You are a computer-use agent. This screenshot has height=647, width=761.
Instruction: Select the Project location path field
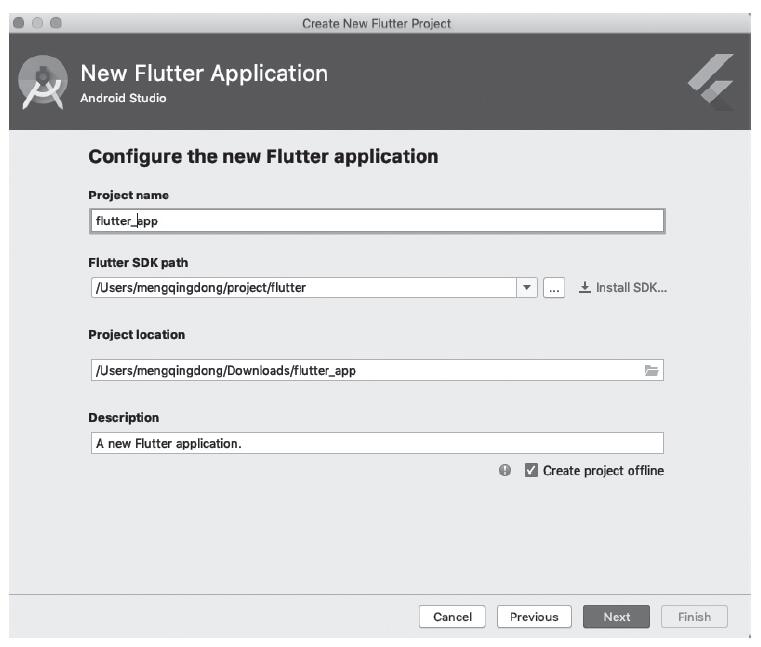(x=360, y=371)
